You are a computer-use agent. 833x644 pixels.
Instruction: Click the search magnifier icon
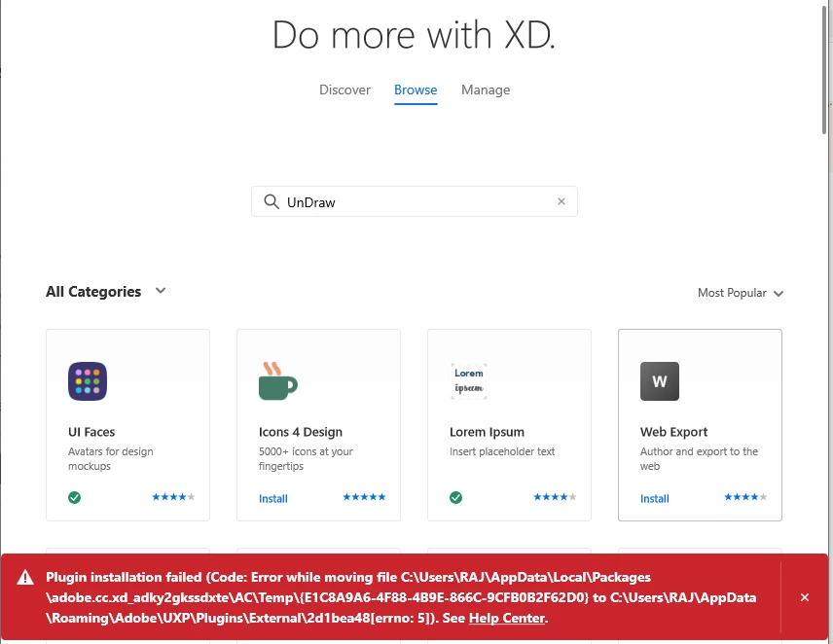[272, 201]
